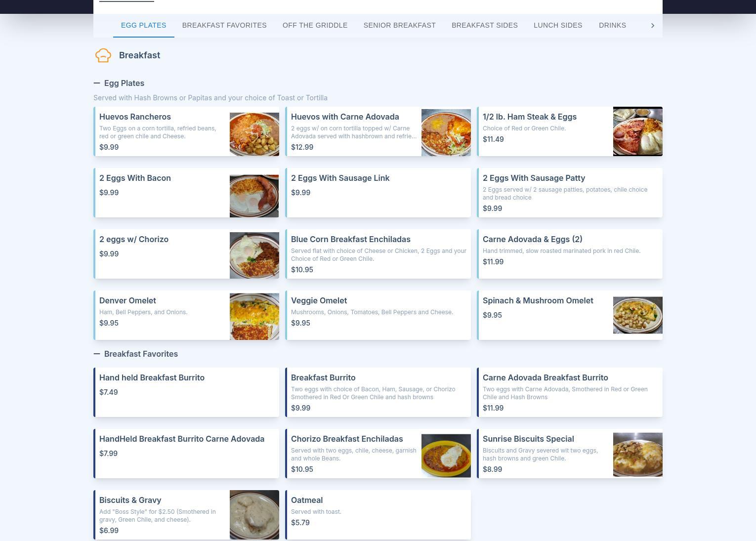Collapse the Egg Plates section
This screenshot has height=541, width=756.
tap(97, 83)
